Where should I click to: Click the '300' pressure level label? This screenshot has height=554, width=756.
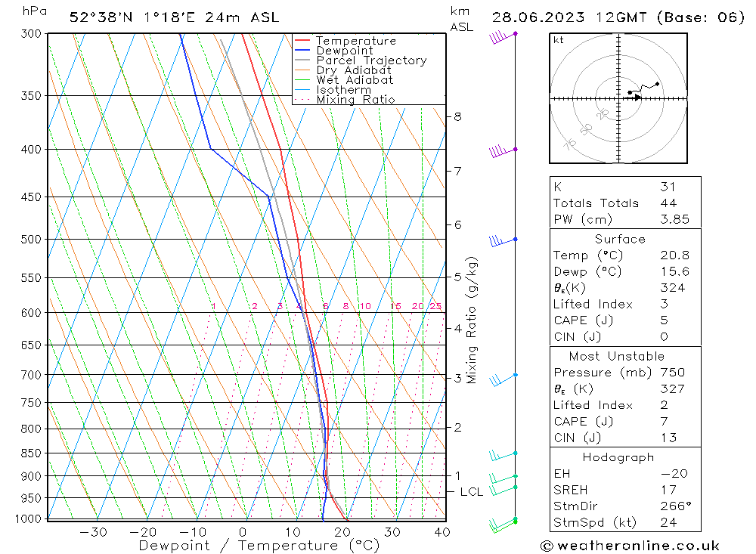(31, 34)
